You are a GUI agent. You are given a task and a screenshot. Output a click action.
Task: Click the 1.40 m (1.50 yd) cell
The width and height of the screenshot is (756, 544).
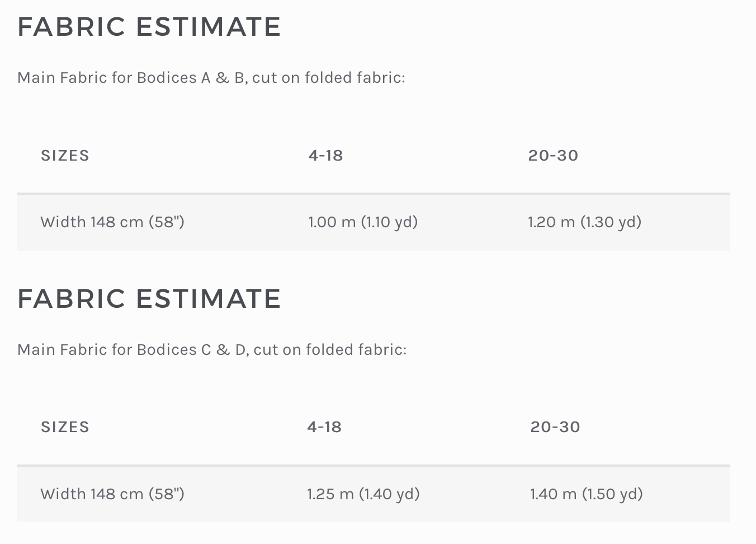click(x=587, y=494)
